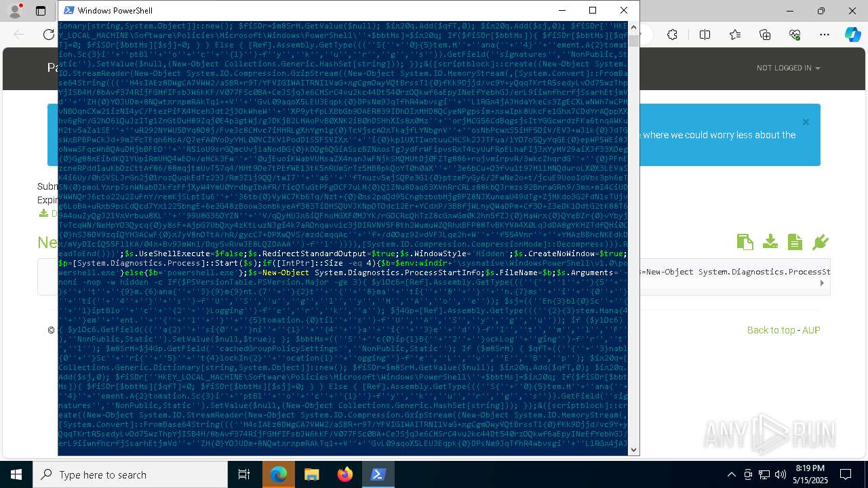Restore down the Edge browser window
Image resolution: width=868 pixels, height=488 pixels.
821,11
